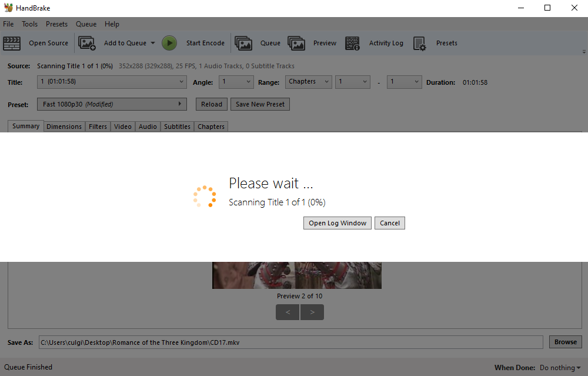Open the Help menu

pyautogui.click(x=112, y=24)
